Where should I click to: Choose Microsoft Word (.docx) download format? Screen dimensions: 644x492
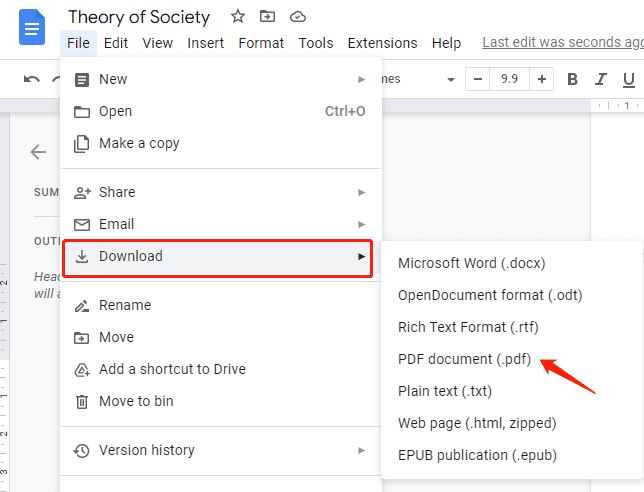471,263
